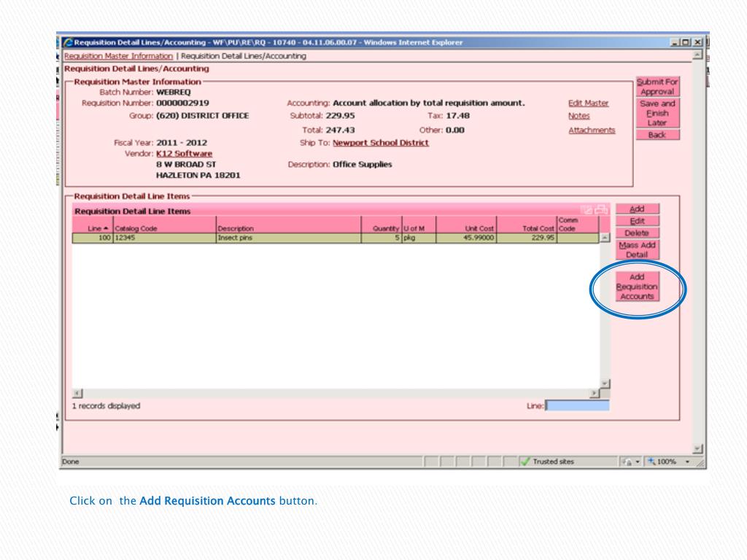Click catalog code 12345 cell

[x=164, y=238]
